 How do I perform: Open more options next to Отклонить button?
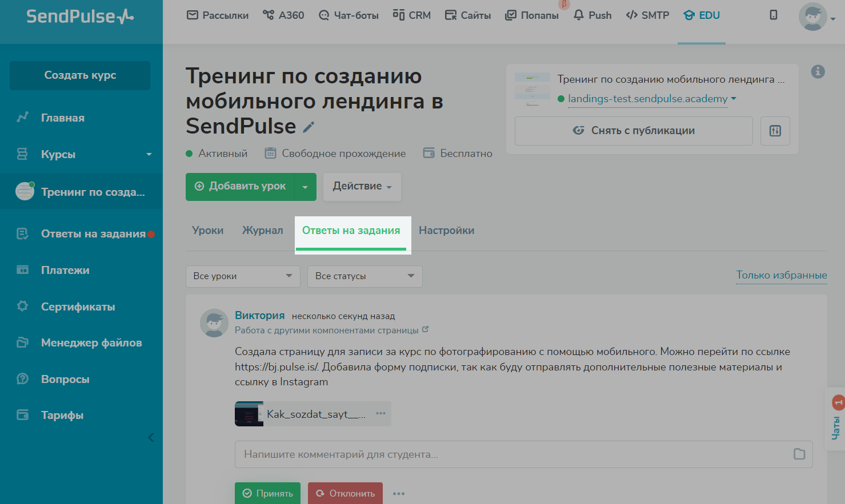[x=399, y=494]
